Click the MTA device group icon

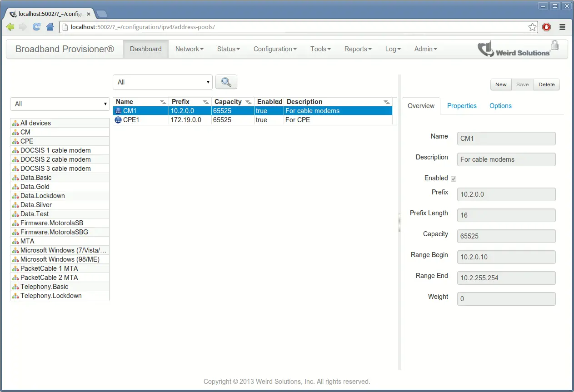(x=15, y=241)
